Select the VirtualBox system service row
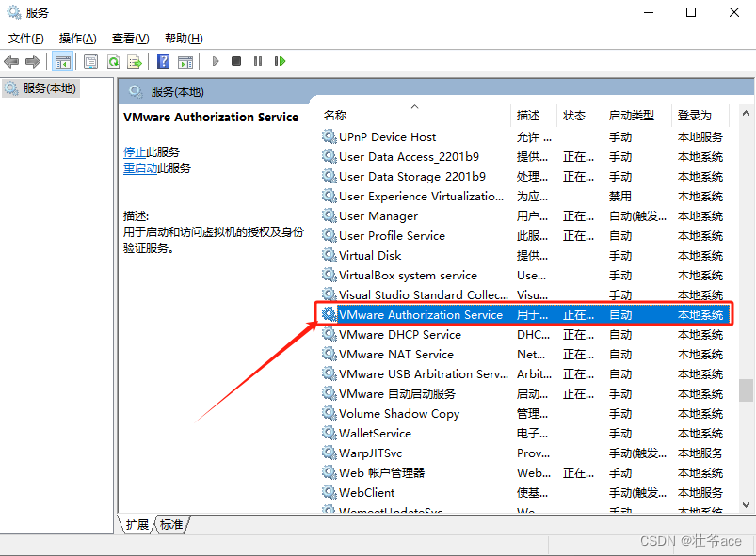Viewport: 756px width, 556px height. 524,275
